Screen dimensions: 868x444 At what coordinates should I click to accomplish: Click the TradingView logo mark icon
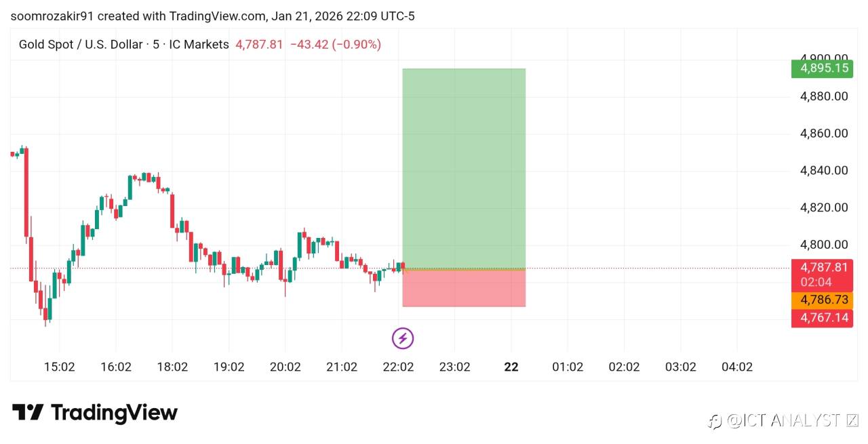pos(28,412)
